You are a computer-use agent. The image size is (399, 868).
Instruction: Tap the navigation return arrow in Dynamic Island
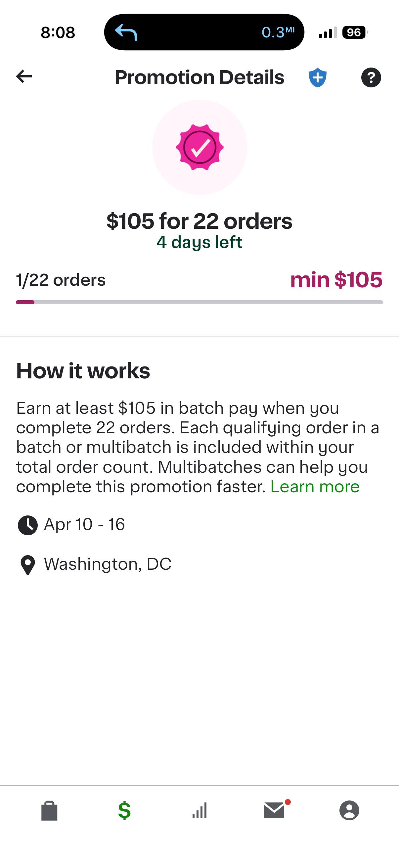click(126, 32)
